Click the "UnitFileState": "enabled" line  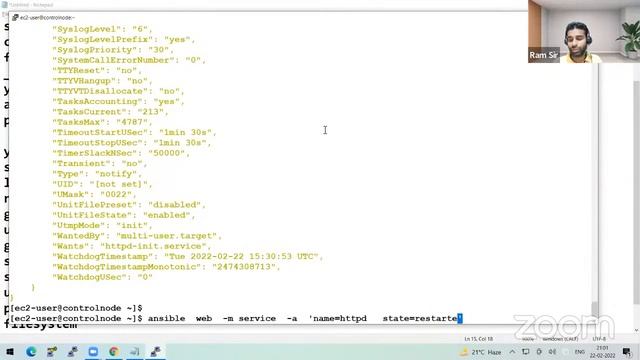coord(124,215)
